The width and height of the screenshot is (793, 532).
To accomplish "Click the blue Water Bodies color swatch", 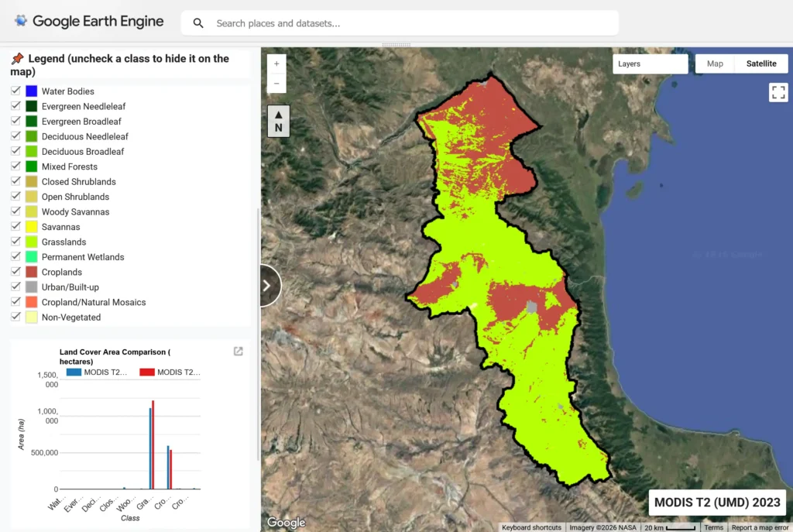I will [31, 91].
